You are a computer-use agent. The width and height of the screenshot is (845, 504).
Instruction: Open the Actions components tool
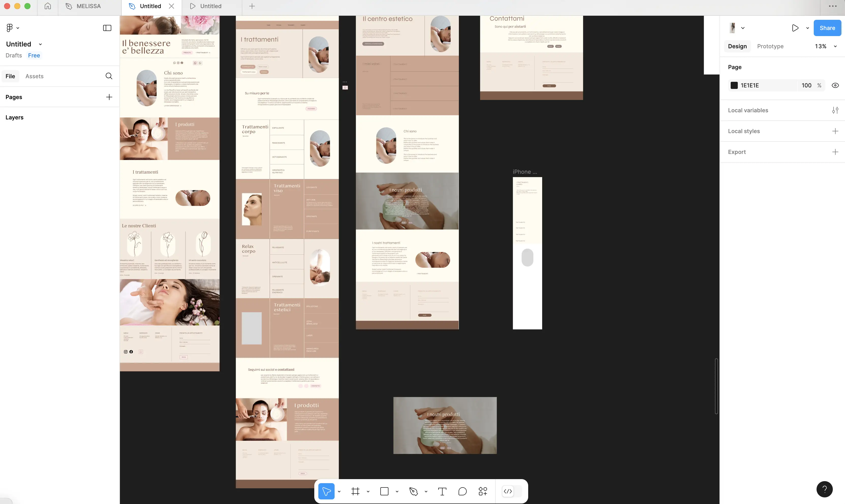tap(483, 491)
